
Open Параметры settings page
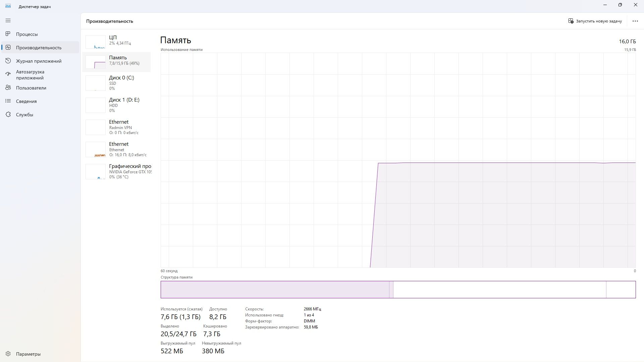tap(40, 354)
